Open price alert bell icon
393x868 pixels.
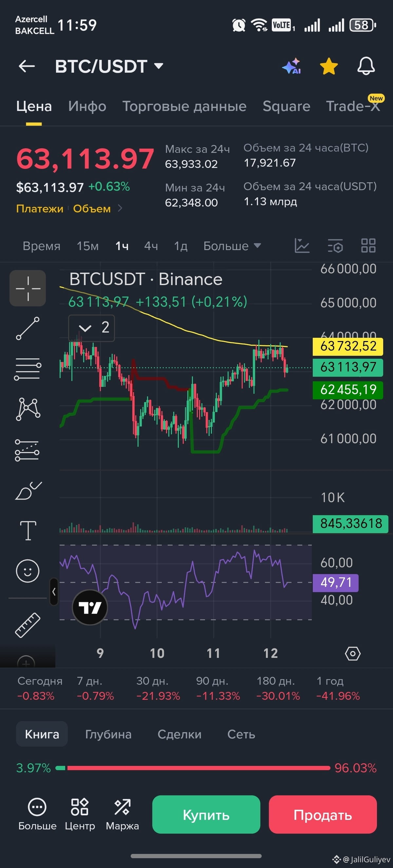pos(366,66)
